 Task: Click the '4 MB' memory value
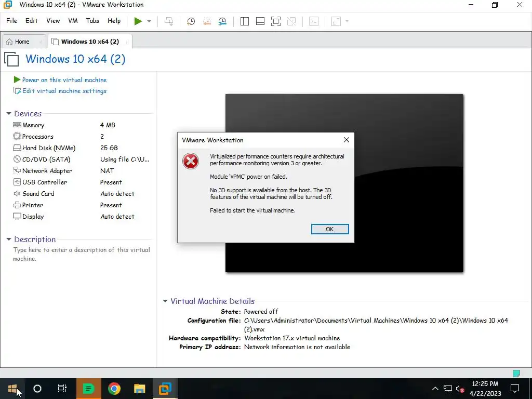(x=108, y=125)
